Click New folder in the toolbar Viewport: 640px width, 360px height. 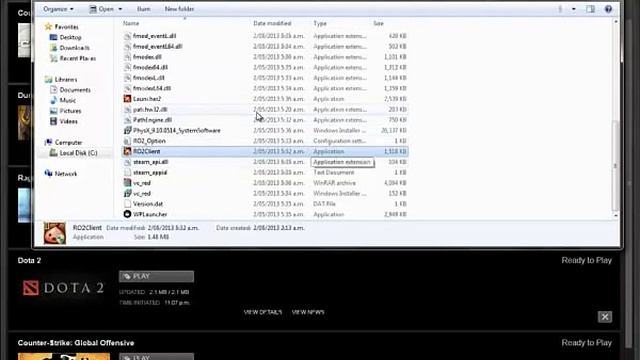click(x=179, y=9)
